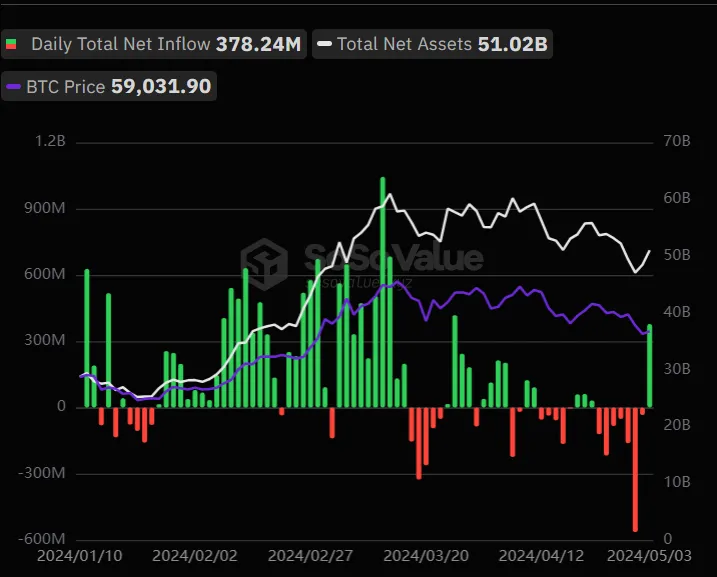Image resolution: width=717 pixels, height=577 pixels.
Task: Click the red-green Daily Total Net Inflow legend icon
Action: [x=12, y=44]
